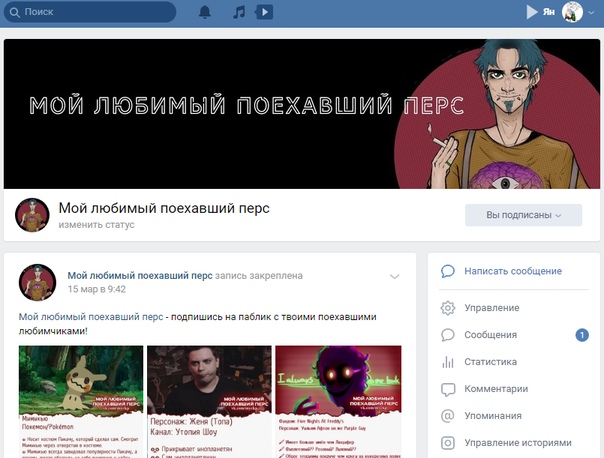Screen dimensions: 604x458
Task: Open the profile menu arrow at top right
Action: click(591, 13)
